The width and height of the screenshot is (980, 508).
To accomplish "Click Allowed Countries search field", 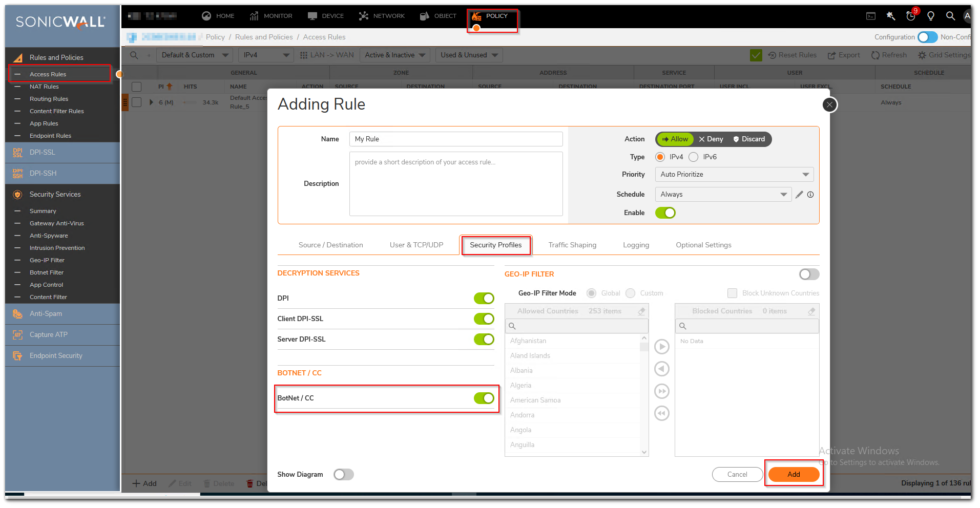I will click(577, 326).
